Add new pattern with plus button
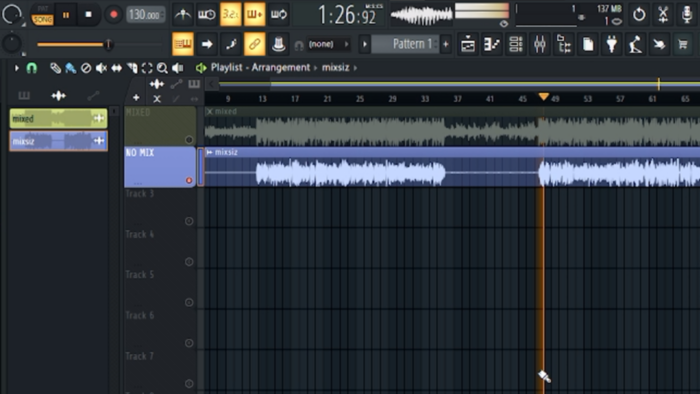The image size is (700, 394). coord(446,44)
